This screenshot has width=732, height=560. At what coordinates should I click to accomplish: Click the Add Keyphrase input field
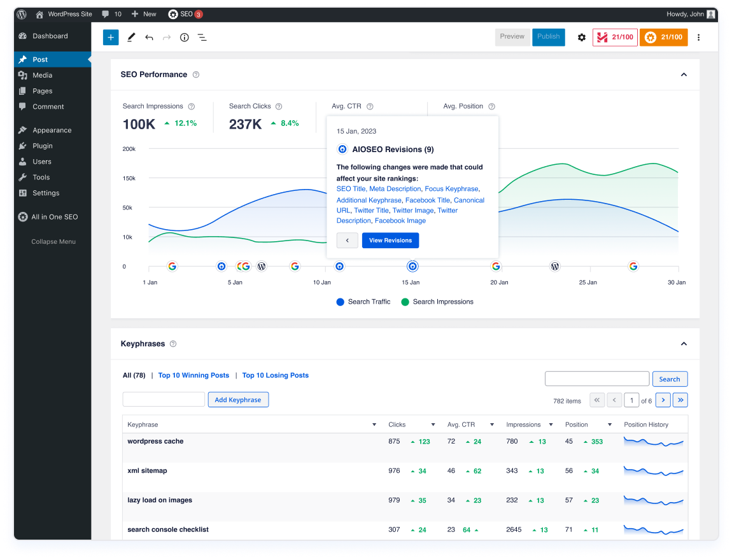point(164,400)
